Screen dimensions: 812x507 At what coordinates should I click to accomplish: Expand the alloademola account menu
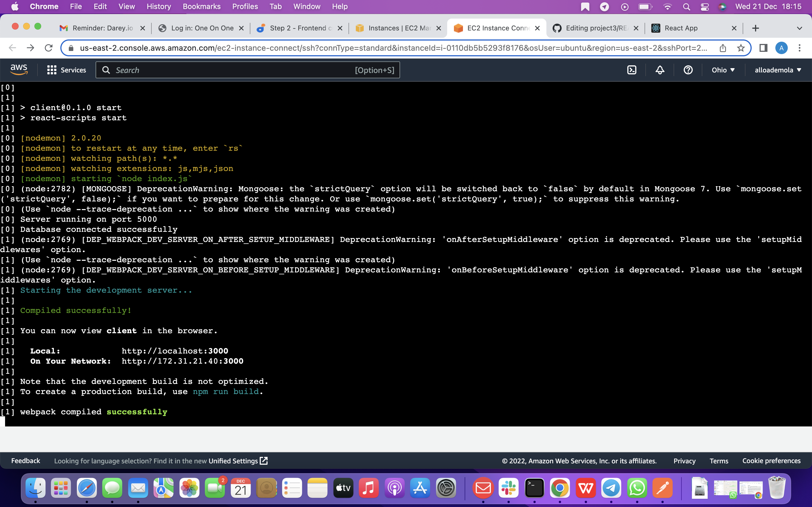(x=778, y=70)
